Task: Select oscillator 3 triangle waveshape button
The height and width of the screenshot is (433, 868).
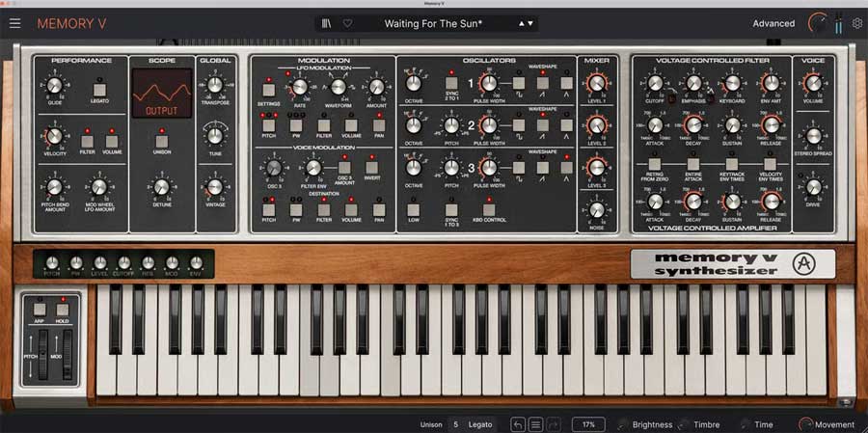Action: pyautogui.click(x=566, y=167)
